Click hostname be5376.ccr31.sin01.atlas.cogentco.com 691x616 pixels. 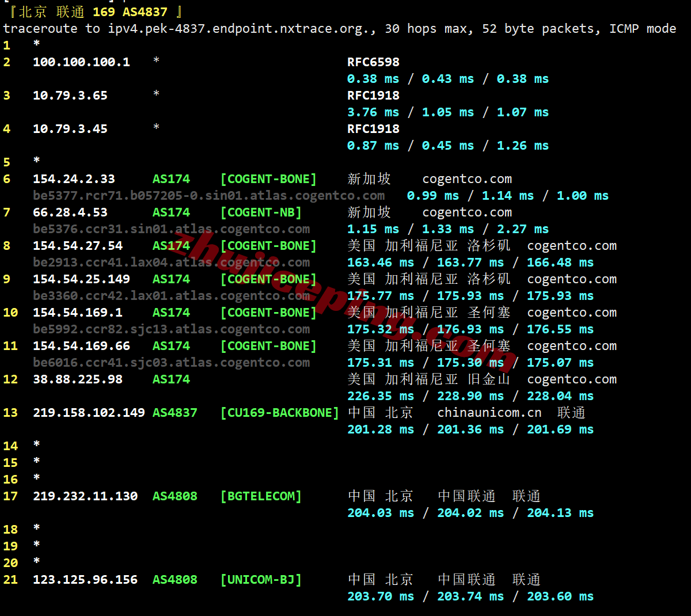pyautogui.click(x=171, y=229)
